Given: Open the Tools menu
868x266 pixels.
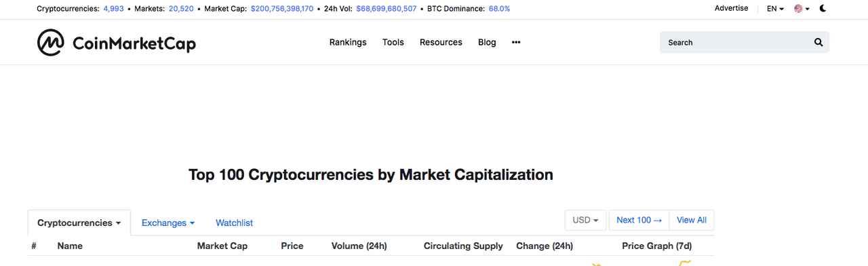Looking at the screenshot, I should tap(393, 42).
